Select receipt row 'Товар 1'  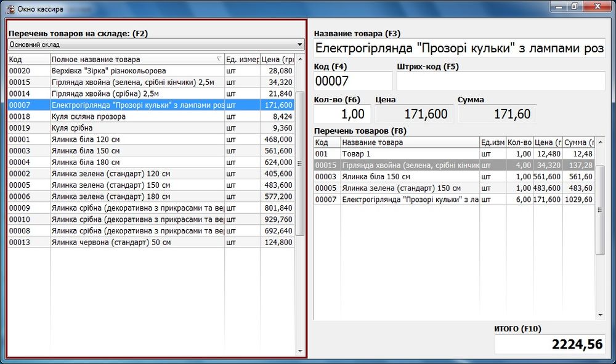tap(454, 154)
